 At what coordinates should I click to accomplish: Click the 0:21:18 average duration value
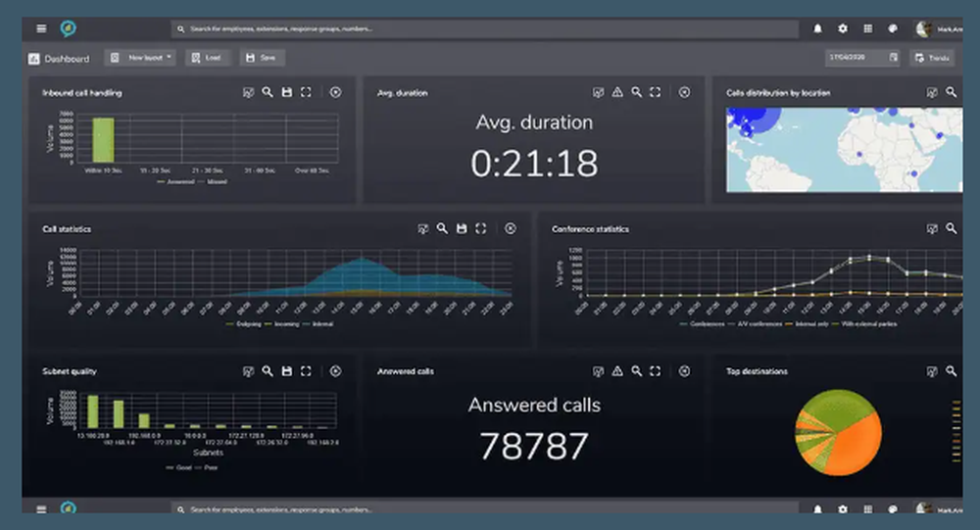tap(534, 164)
